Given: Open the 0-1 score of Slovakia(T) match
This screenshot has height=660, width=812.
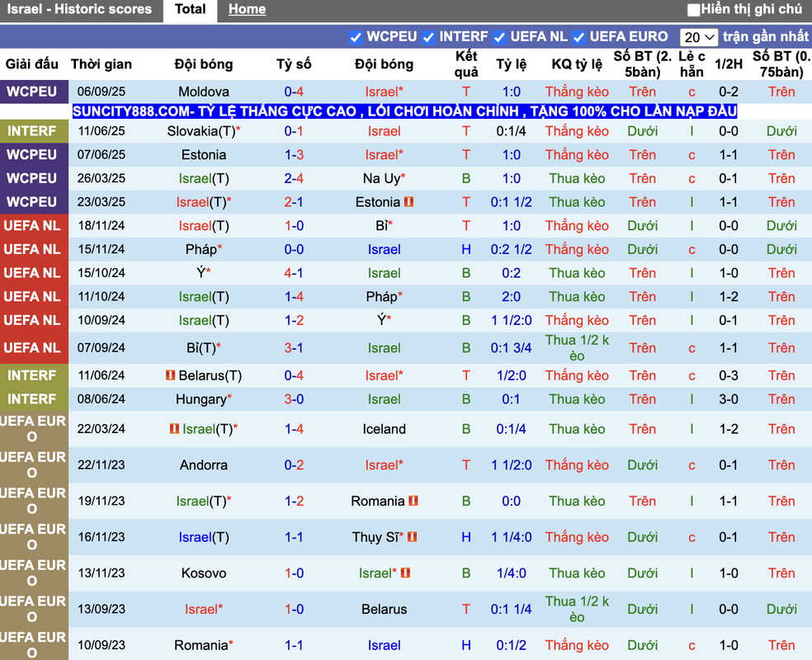Looking at the screenshot, I should click(294, 131).
